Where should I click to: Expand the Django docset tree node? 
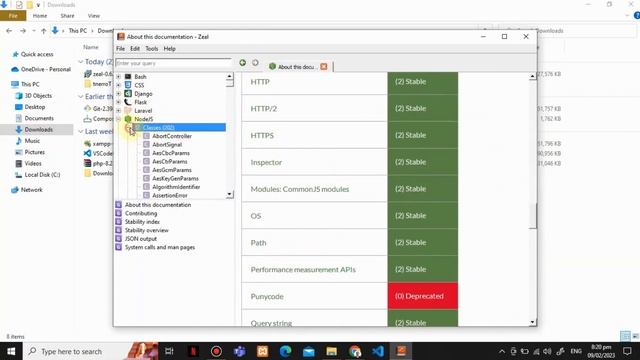pos(118,93)
